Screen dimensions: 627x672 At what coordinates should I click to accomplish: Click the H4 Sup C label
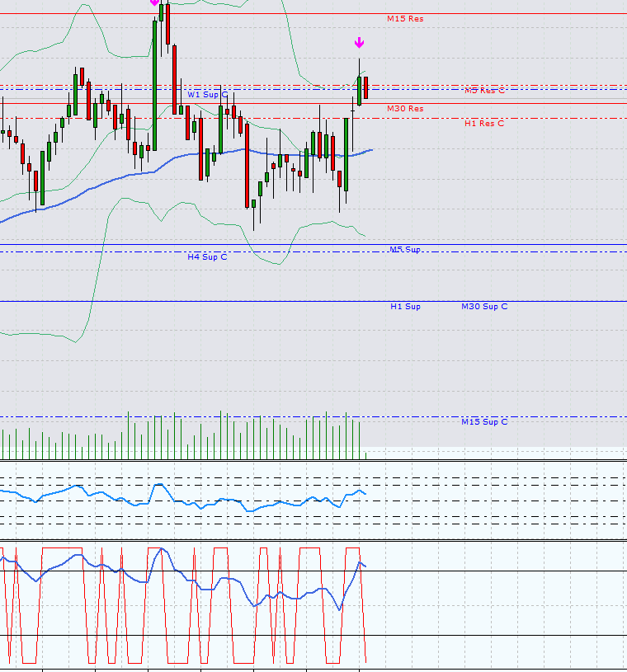[x=207, y=256]
